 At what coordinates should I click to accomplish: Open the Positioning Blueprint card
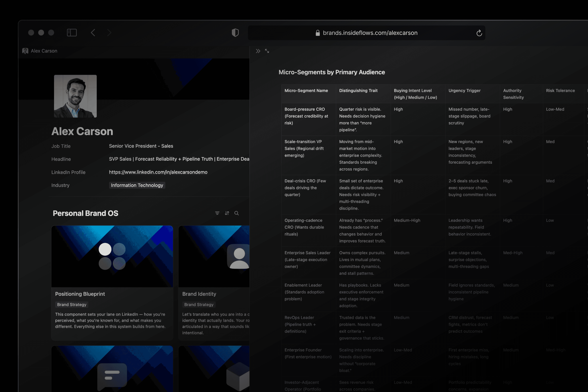(80, 294)
